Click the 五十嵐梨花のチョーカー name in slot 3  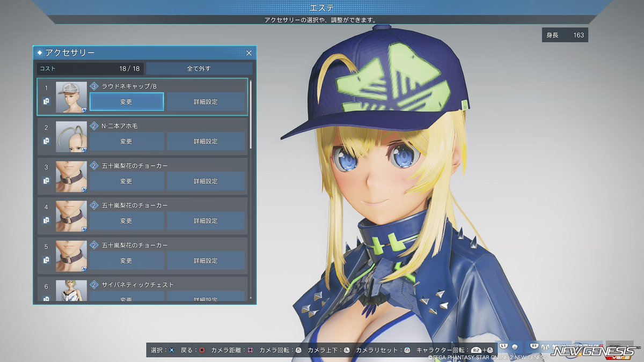(135, 166)
